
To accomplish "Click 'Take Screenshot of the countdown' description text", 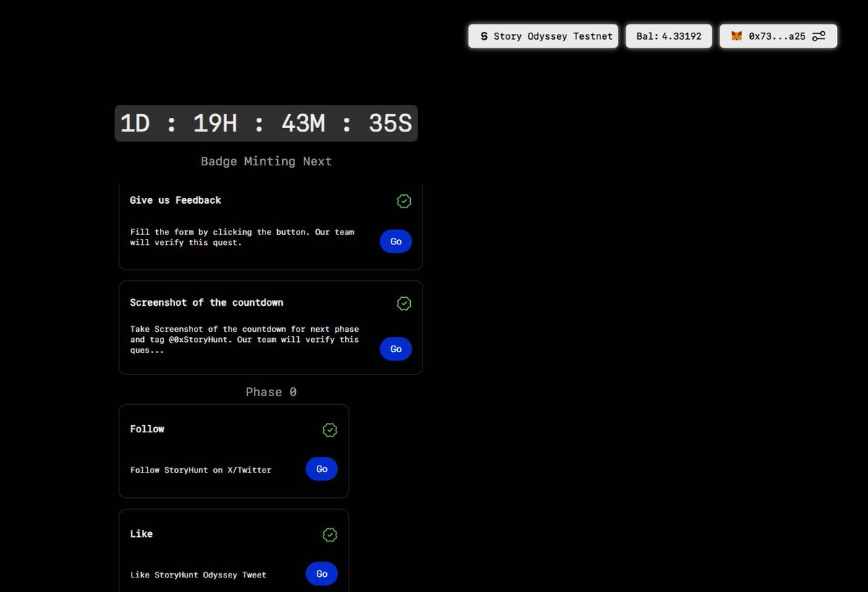I will 244,339.
